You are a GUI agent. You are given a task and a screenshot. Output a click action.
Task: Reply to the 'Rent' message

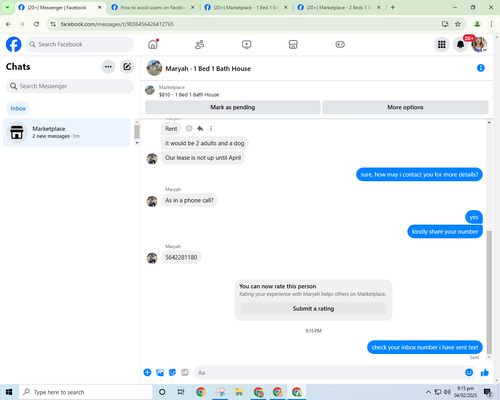200,129
